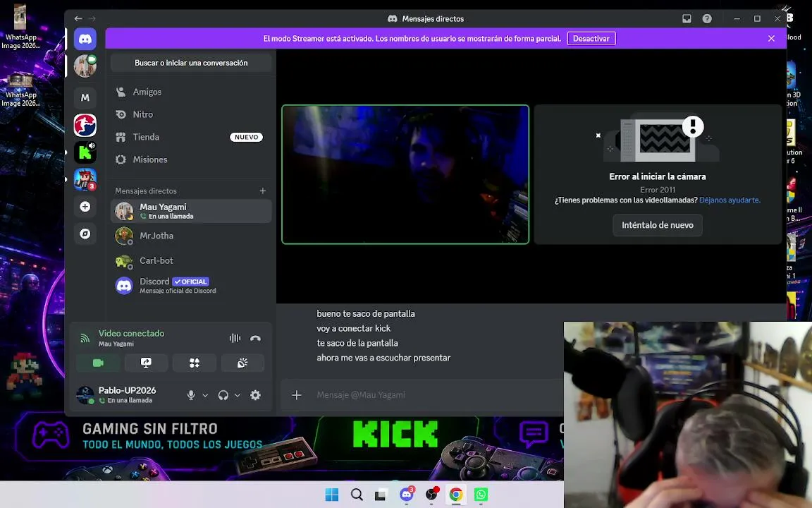812x508 pixels.
Task: Open the soundboard icon
Action: (x=242, y=363)
